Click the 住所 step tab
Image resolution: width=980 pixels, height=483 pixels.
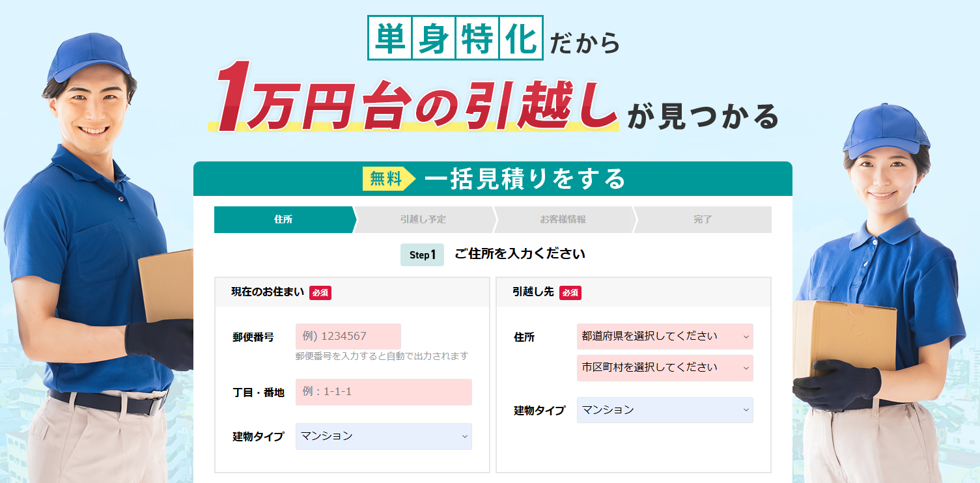tap(284, 219)
